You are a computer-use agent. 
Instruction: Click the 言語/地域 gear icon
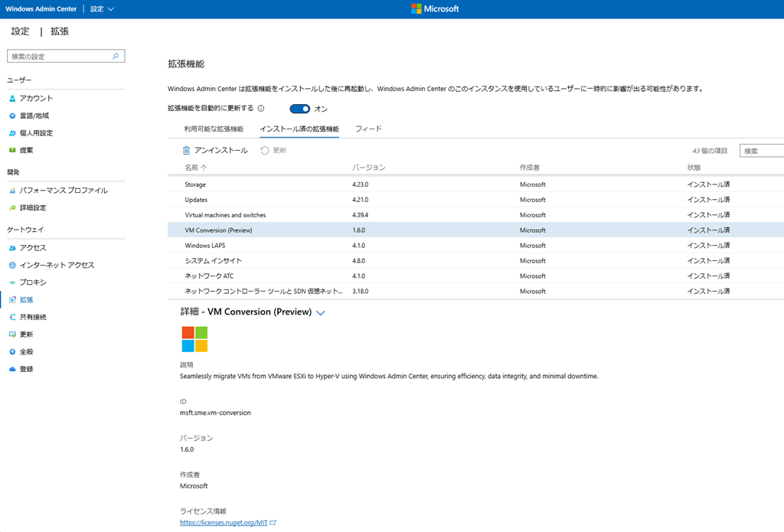pyautogui.click(x=12, y=116)
